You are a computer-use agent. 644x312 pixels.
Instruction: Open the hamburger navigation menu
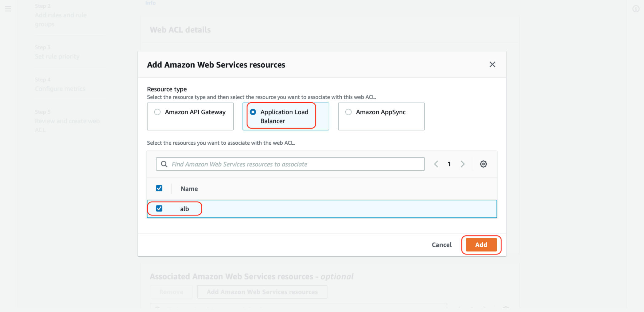tap(8, 9)
